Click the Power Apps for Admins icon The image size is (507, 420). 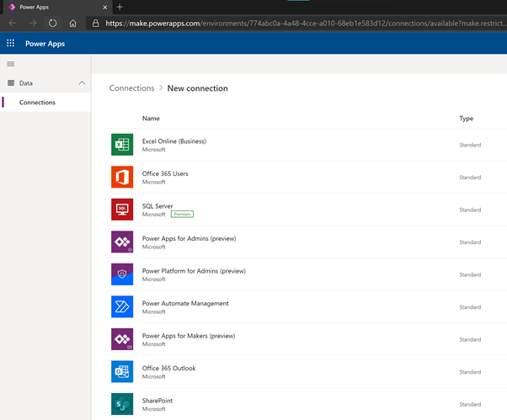click(122, 242)
